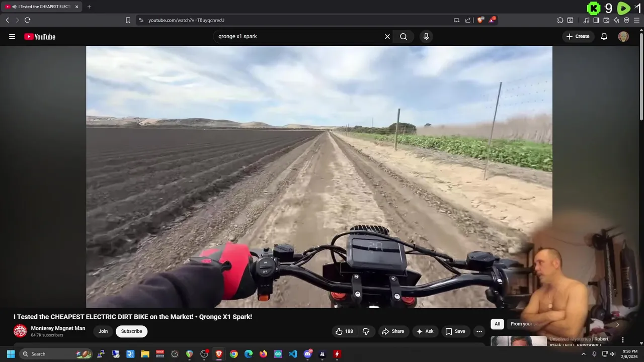Reload the current page
Image resolution: width=644 pixels, height=362 pixels.
(x=27, y=20)
